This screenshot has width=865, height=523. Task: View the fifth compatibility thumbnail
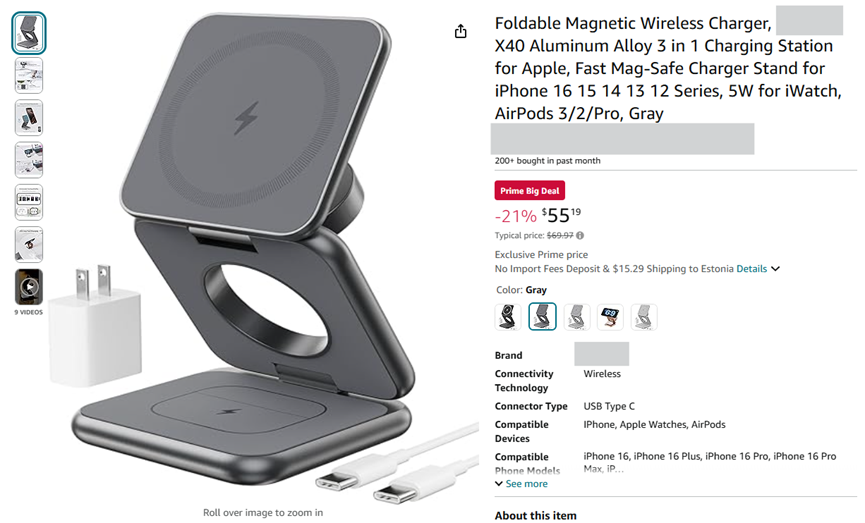[x=29, y=202]
